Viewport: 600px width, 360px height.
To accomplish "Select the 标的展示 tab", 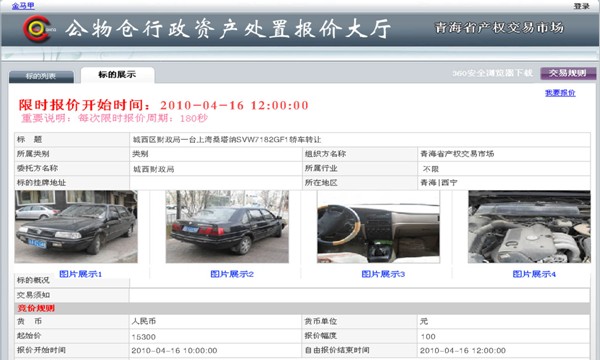I will [117, 75].
